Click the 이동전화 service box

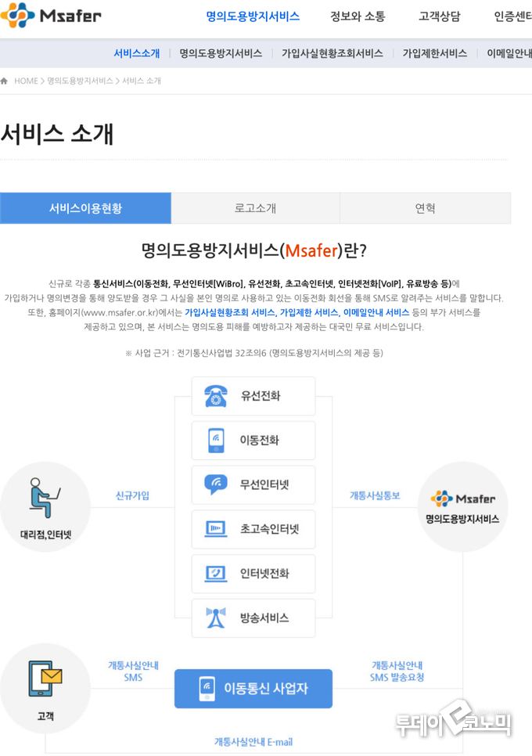(x=253, y=441)
